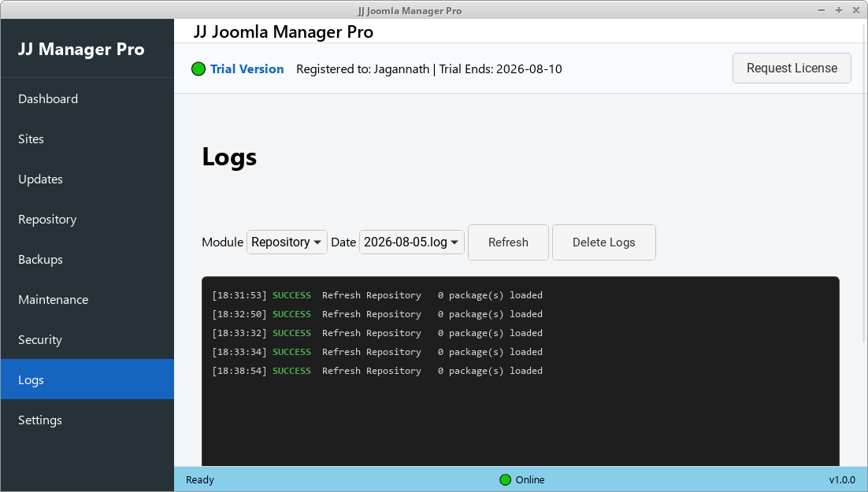Screen dimensions: 868x492
Task: Click the Online label in status bar
Action: [x=530, y=480]
